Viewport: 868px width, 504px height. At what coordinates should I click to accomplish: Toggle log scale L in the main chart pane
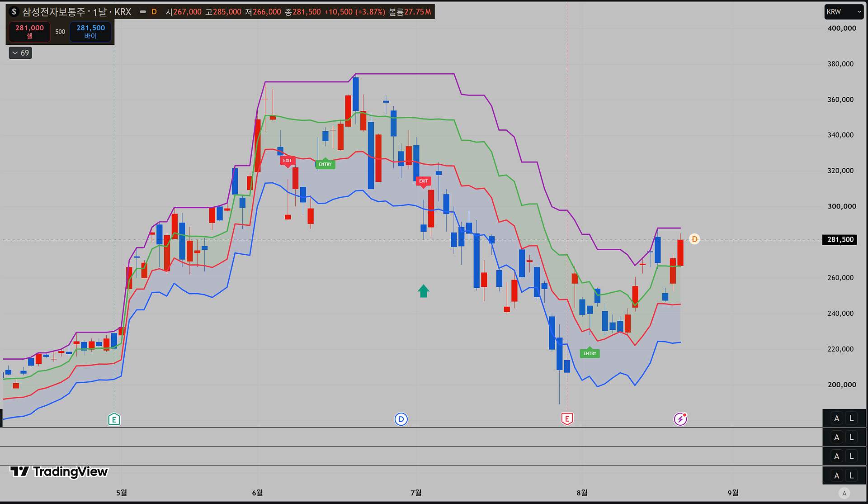[851, 418]
